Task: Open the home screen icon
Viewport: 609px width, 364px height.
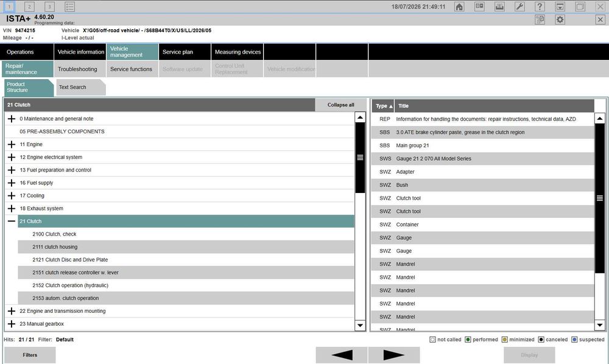Action: pyautogui.click(x=459, y=7)
